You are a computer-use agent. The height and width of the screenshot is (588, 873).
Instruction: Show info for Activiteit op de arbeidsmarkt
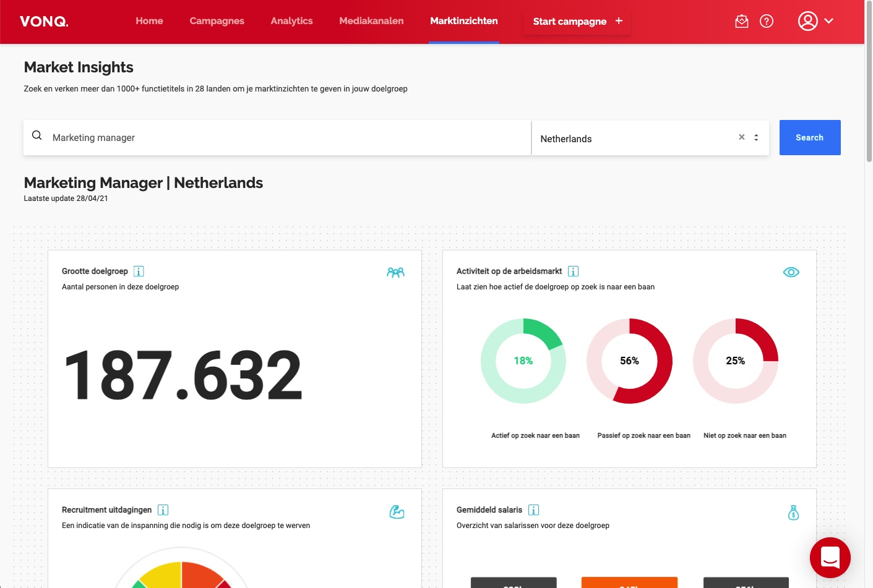(573, 271)
